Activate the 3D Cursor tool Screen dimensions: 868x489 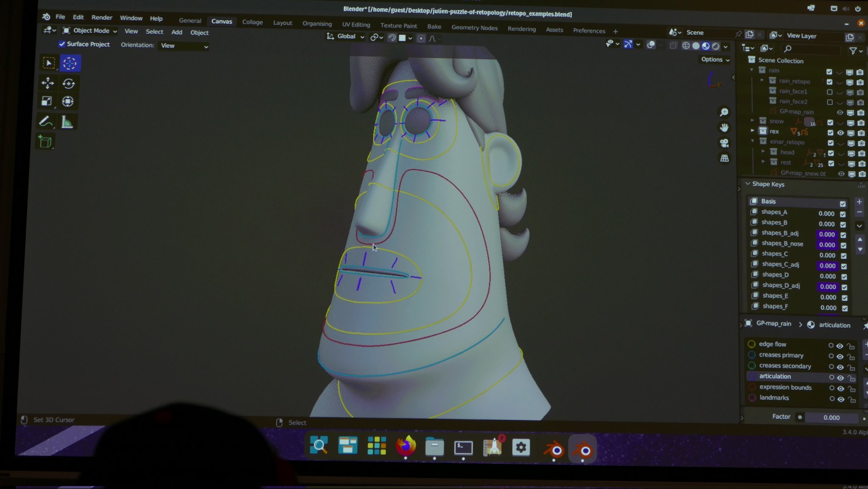70,63
